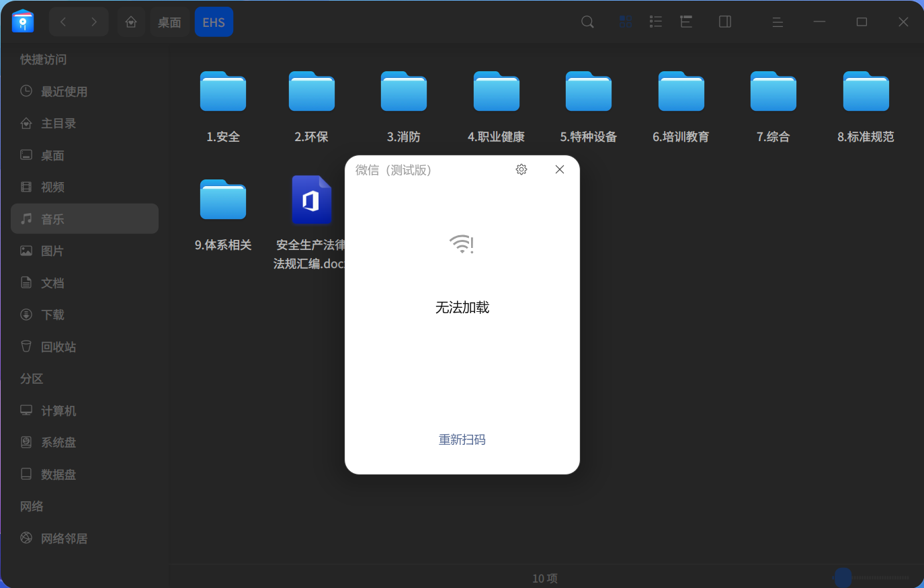Click 重新扫码 to rescan the QR code
The height and width of the screenshot is (588, 924).
pos(462,439)
